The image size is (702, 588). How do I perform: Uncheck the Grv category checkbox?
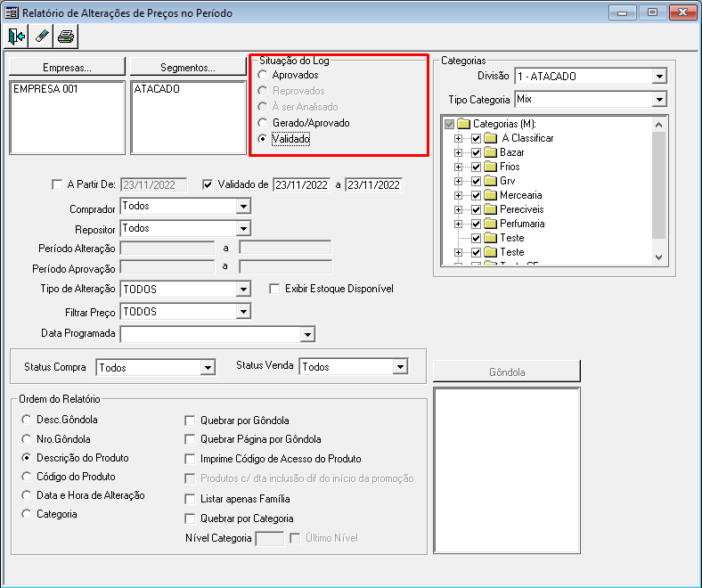point(476,182)
